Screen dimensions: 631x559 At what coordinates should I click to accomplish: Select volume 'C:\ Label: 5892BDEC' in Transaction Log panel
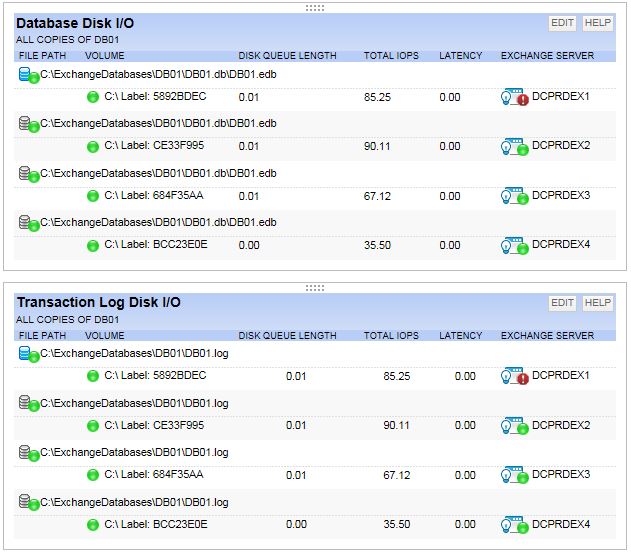[155, 375]
